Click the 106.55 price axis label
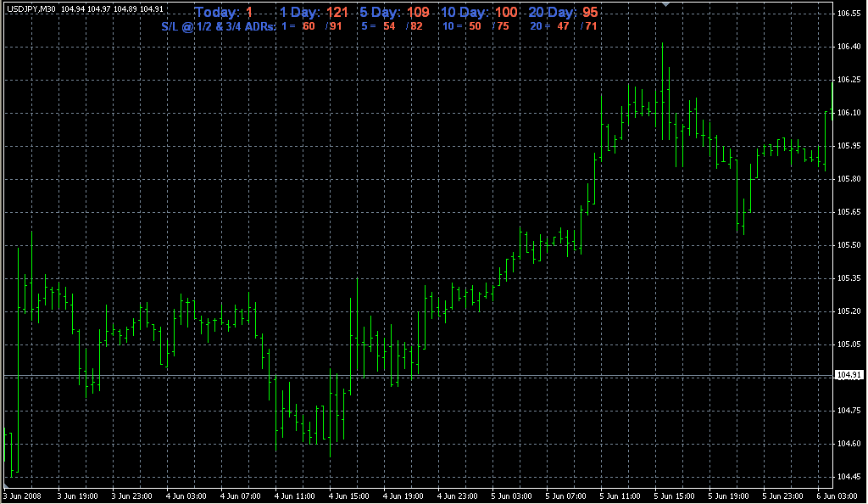 coord(849,14)
